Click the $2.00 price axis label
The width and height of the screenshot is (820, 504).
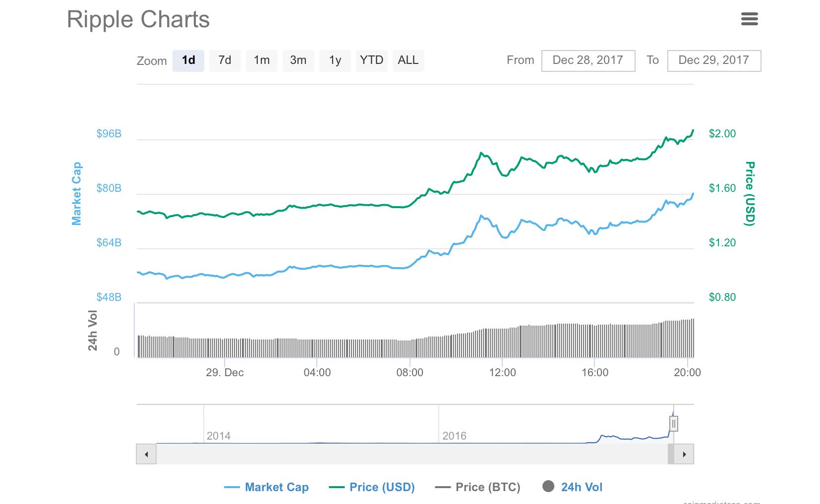[722, 133]
